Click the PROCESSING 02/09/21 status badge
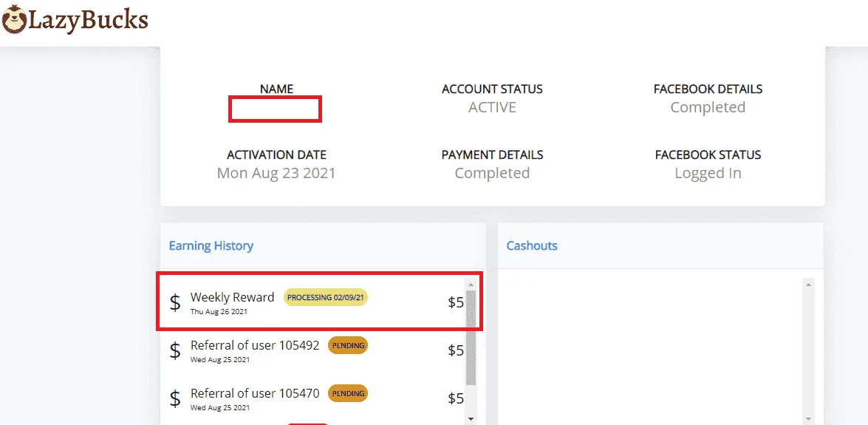The width and height of the screenshot is (868, 425). [x=326, y=298]
